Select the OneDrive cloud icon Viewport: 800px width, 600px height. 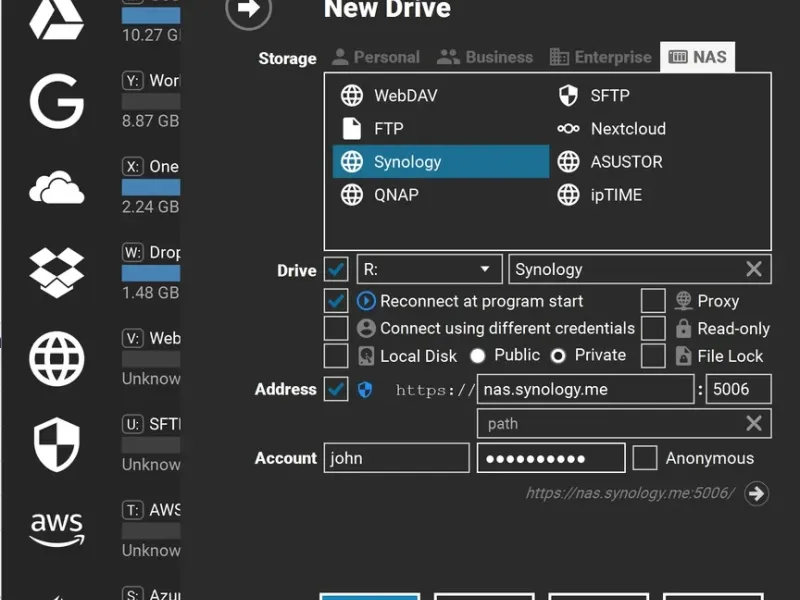tap(57, 187)
